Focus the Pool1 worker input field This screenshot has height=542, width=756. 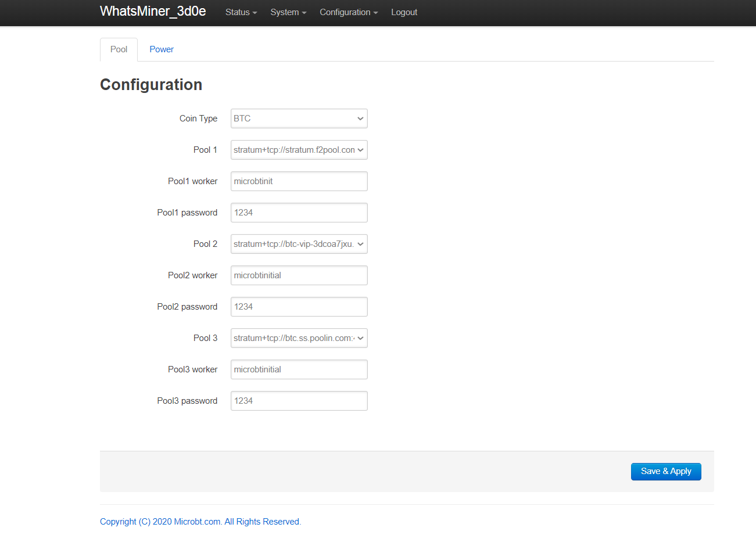(x=299, y=181)
